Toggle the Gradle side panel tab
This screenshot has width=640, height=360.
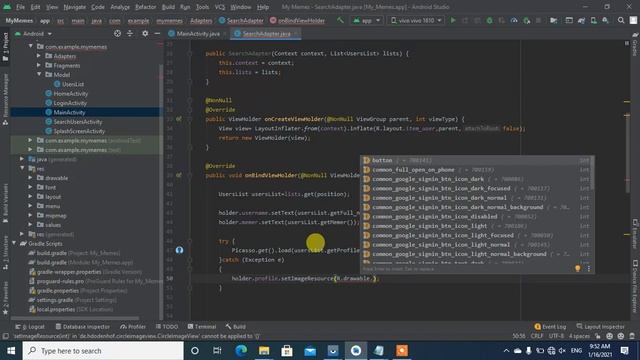coord(635,45)
